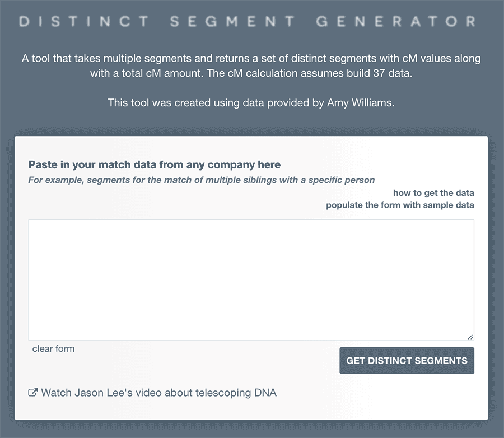Open the 'how to get the data' help page
Screen dimensions: 504x438
434,192
